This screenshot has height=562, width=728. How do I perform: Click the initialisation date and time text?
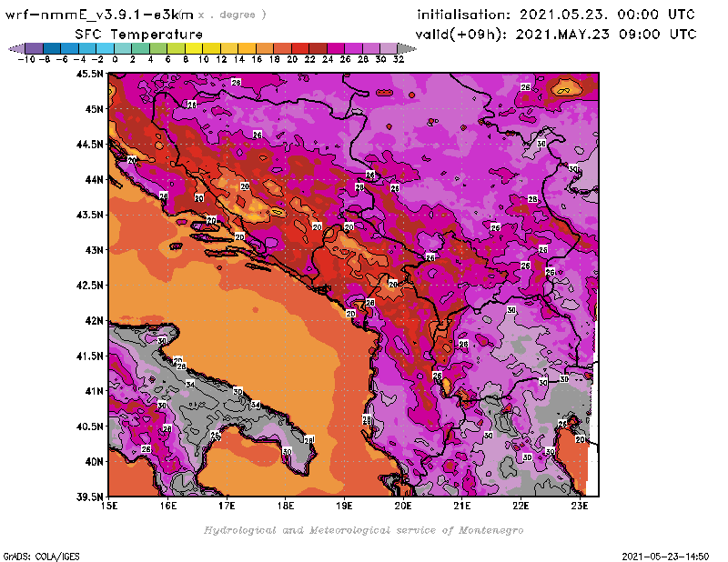[555, 15]
